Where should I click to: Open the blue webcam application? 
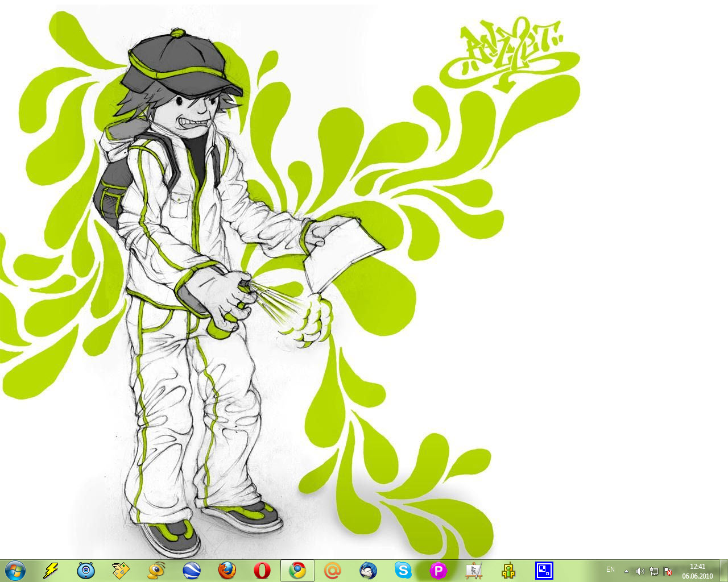(x=86, y=570)
